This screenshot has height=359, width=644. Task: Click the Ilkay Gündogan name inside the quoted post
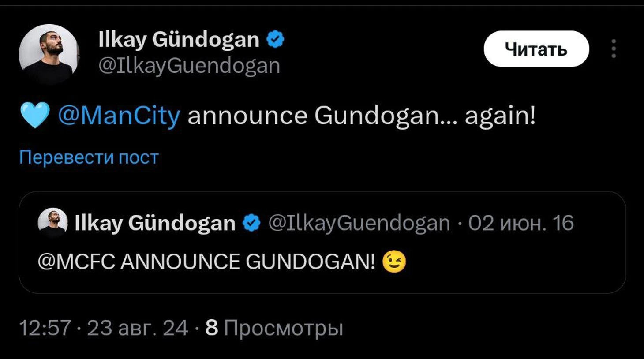pyautogui.click(x=155, y=223)
